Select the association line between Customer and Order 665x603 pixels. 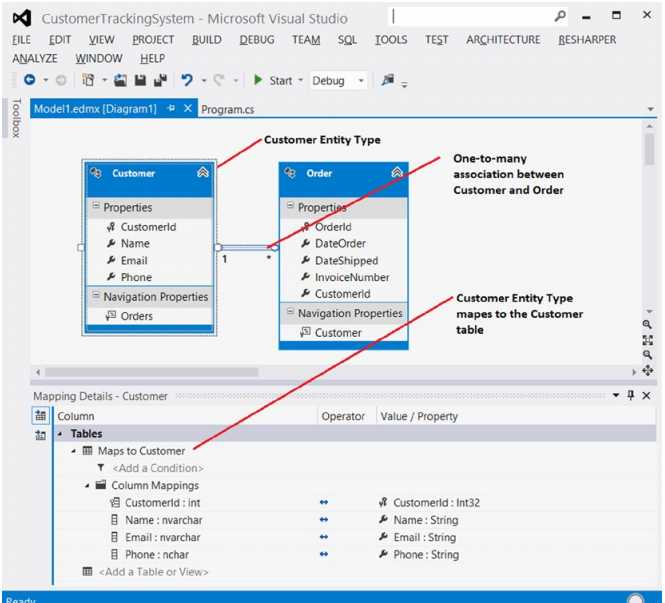click(x=247, y=248)
